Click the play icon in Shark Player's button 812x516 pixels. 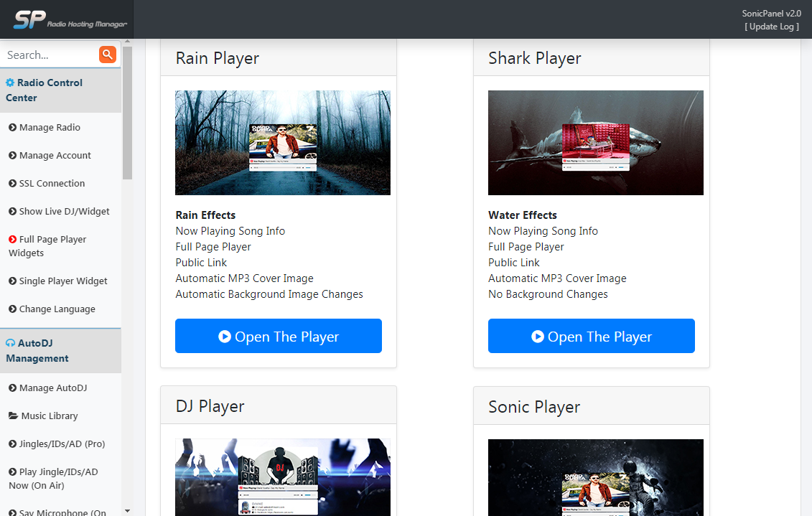(538, 337)
